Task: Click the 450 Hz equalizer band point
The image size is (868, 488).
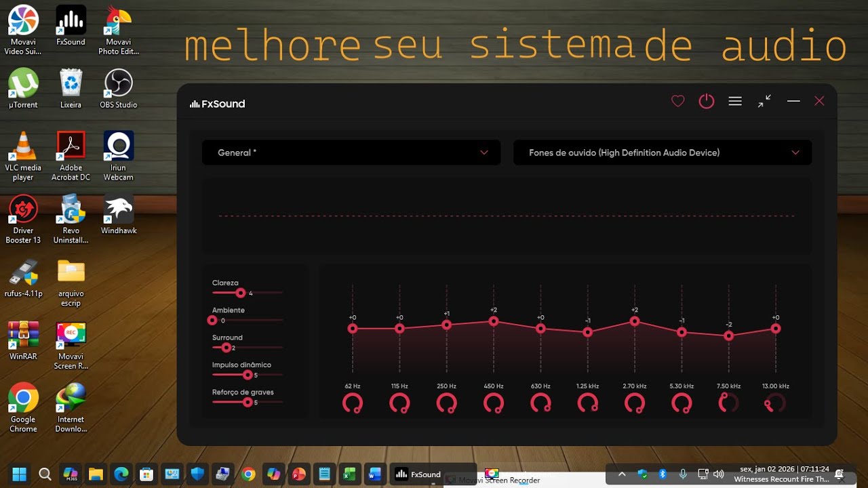Action: coord(494,321)
